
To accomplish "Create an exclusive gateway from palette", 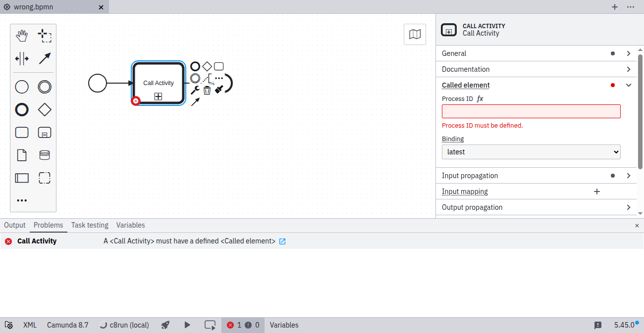I will [45, 110].
